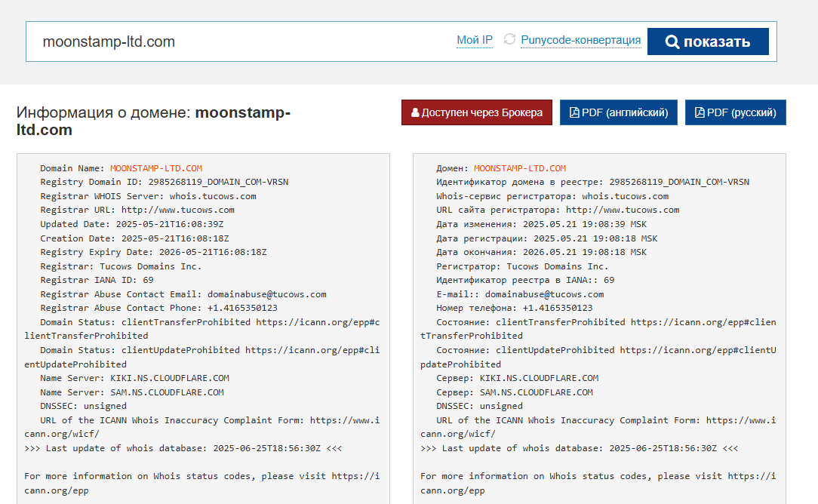Click the Registrar Abuse Contact Email address

point(266,294)
